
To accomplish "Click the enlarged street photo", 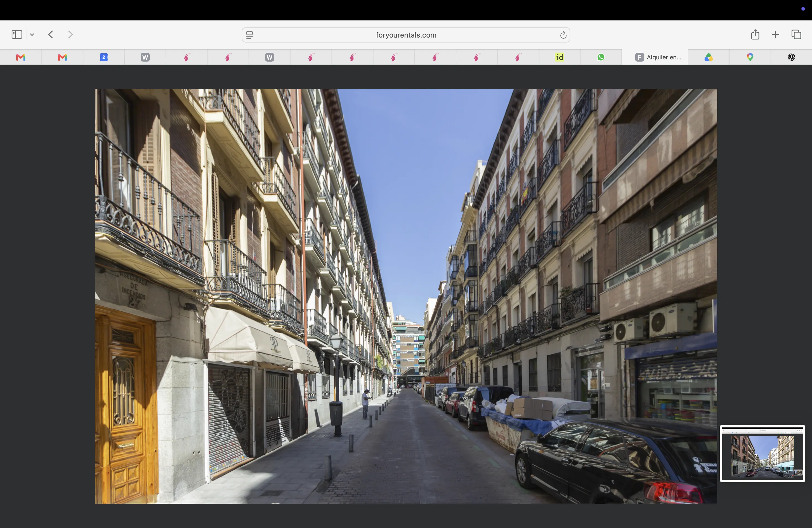I will pyautogui.click(x=406, y=296).
